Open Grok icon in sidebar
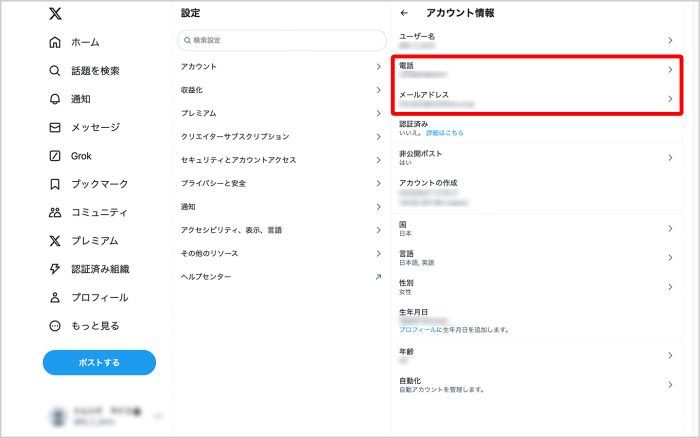 click(x=55, y=156)
